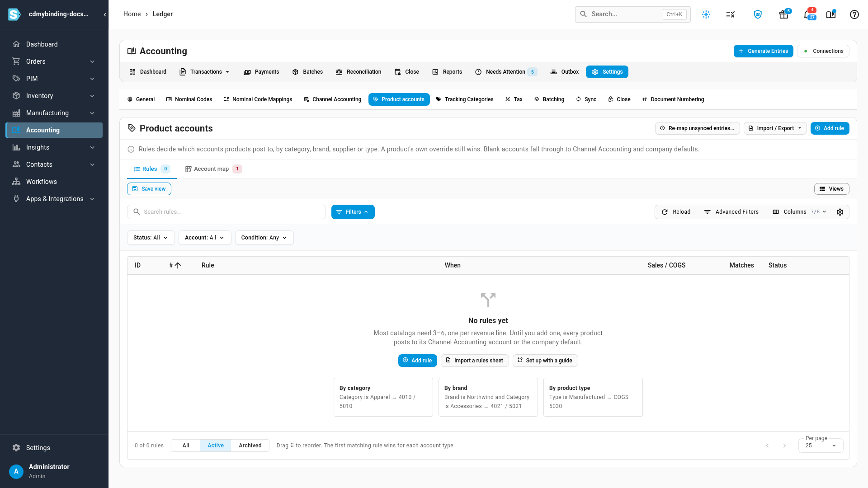Open the Reconciliation tab
The width and height of the screenshot is (868, 488).
click(359, 72)
